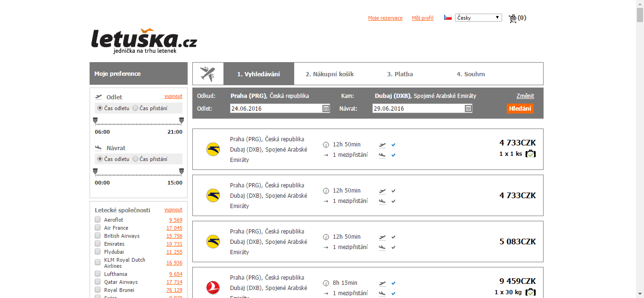Click Royal Brunei price 76 129
Viewport: 644px width, 298px height.
click(x=174, y=290)
